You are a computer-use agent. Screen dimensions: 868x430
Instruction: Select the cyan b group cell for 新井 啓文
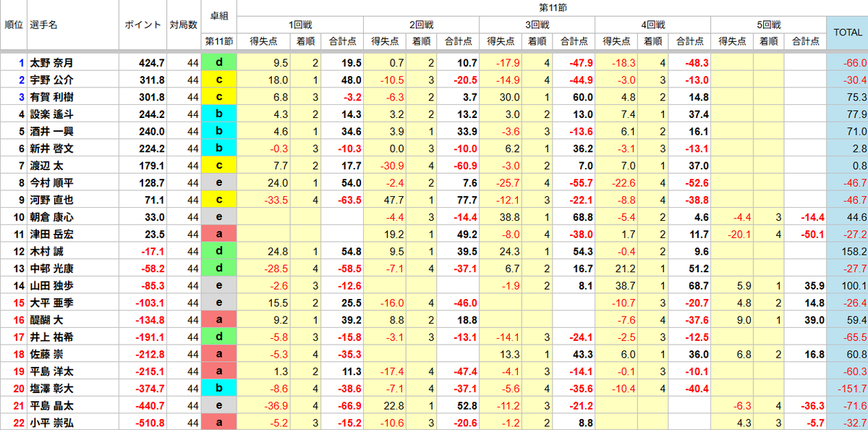pyautogui.click(x=218, y=149)
